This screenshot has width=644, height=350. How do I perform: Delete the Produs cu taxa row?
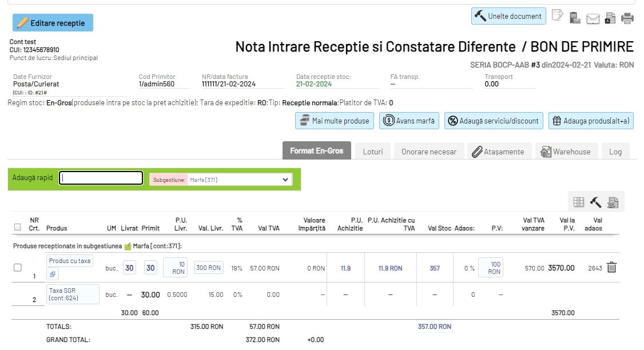click(611, 268)
